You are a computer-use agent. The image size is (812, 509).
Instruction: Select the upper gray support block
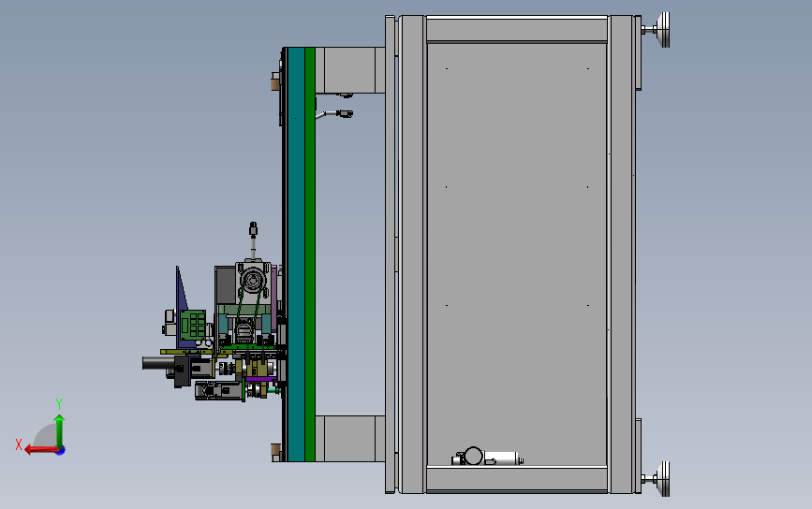coord(349,70)
